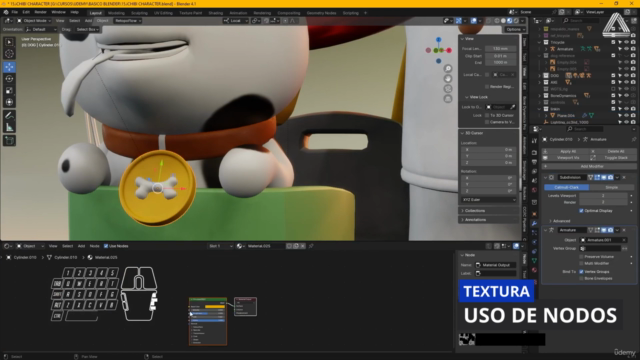This screenshot has height=360, width=640.
Task: Open the node editor Add menu
Action: (x=81, y=246)
